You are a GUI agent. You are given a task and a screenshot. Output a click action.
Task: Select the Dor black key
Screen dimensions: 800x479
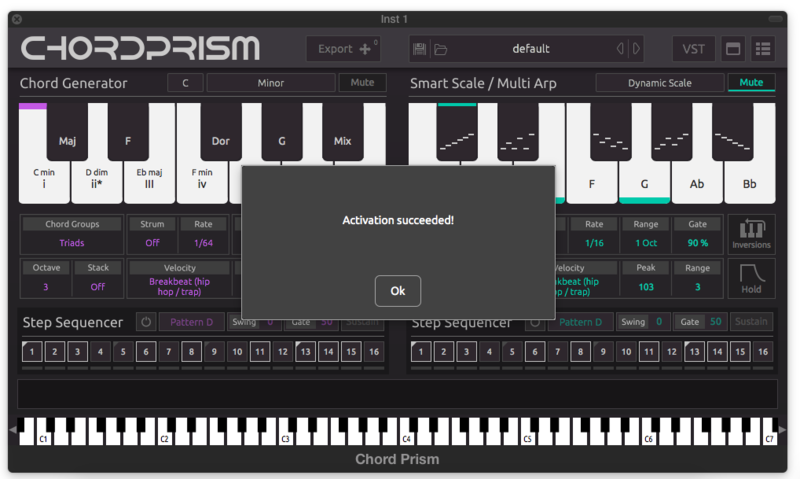pyautogui.click(x=220, y=132)
